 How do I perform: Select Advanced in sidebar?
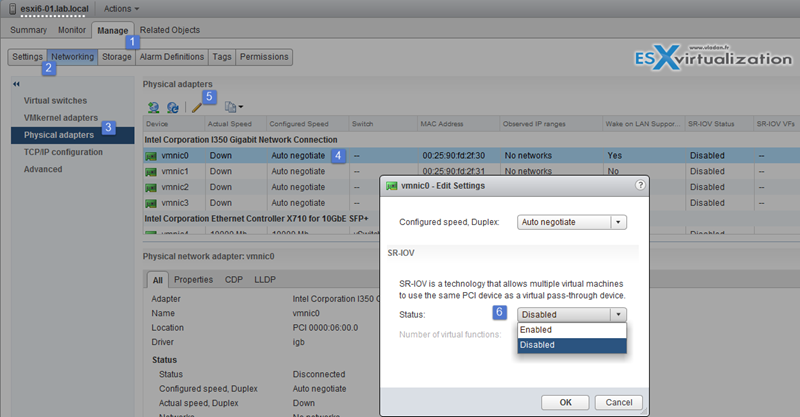[43, 169]
